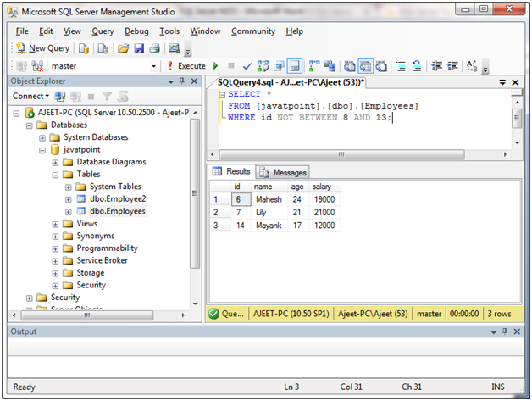Screen dimensions: 532x401
Task: Close the Output panel
Action: point(517,331)
